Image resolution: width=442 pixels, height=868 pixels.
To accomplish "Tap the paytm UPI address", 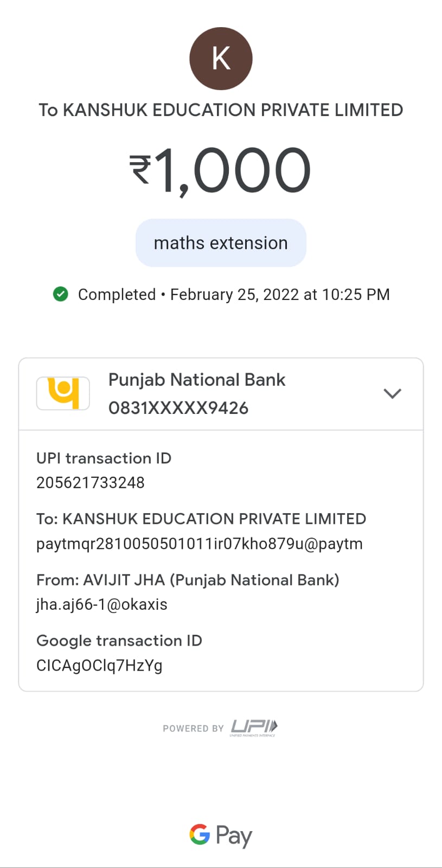I will [199, 544].
